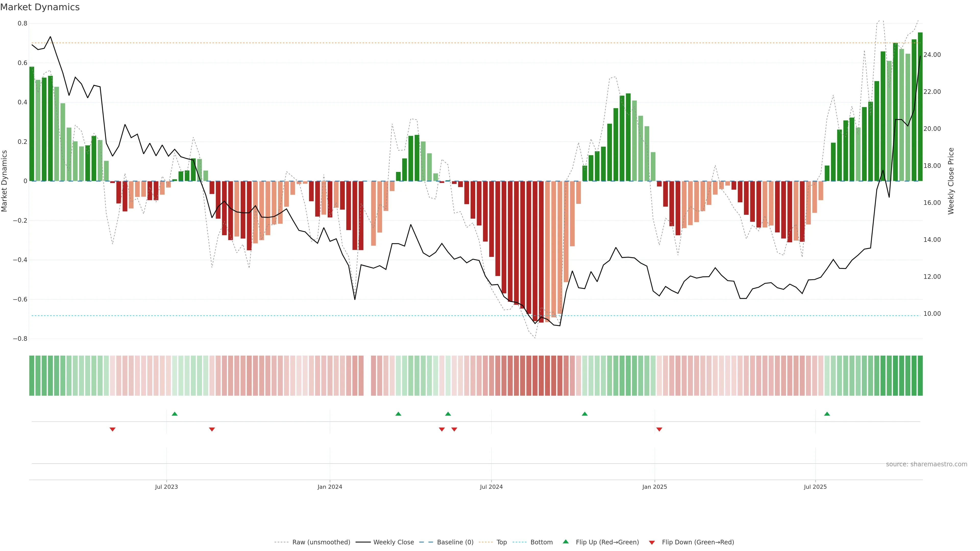Image resolution: width=980 pixels, height=551 pixels.
Task: Click the source: sharemaestro.com text
Action: tap(926, 464)
